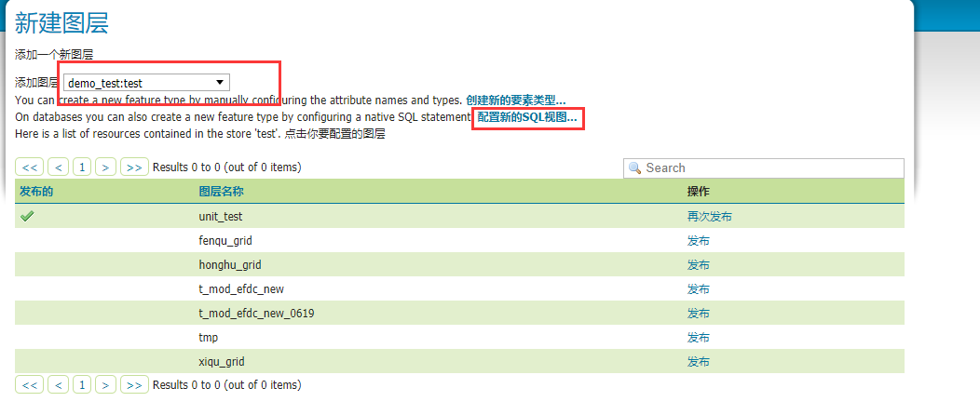
Task: Publish the honghu_grid layer
Action: 698,264
